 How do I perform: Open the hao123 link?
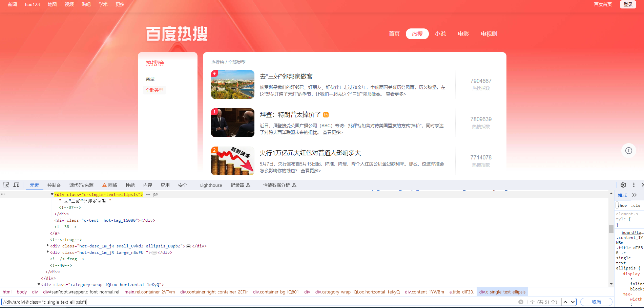coord(32,4)
